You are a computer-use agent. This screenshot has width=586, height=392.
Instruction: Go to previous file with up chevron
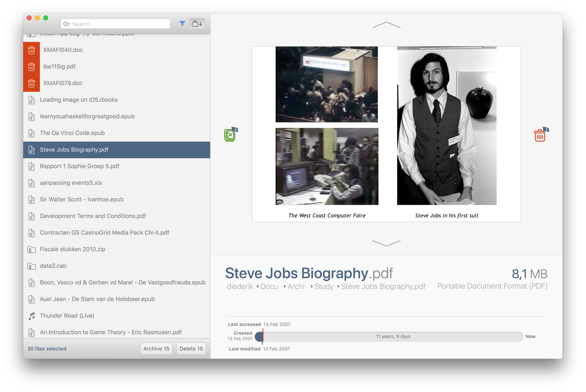(386, 25)
